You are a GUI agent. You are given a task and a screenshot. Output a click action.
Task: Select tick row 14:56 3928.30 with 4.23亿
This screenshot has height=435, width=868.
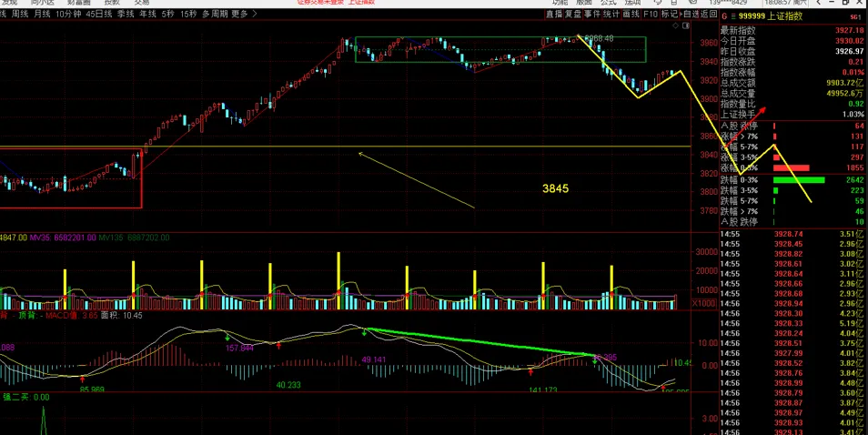pyautogui.click(x=792, y=313)
